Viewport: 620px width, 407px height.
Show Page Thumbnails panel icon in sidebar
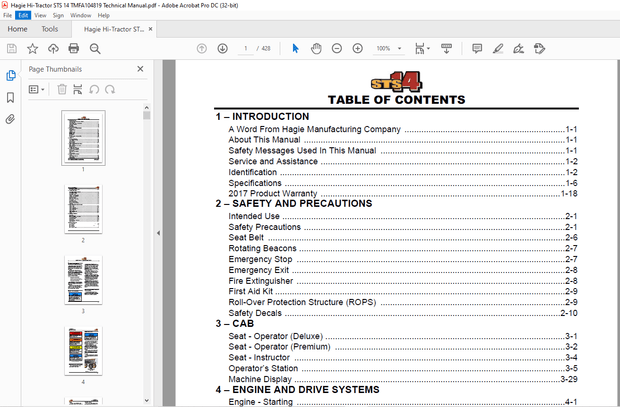coord(11,76)
